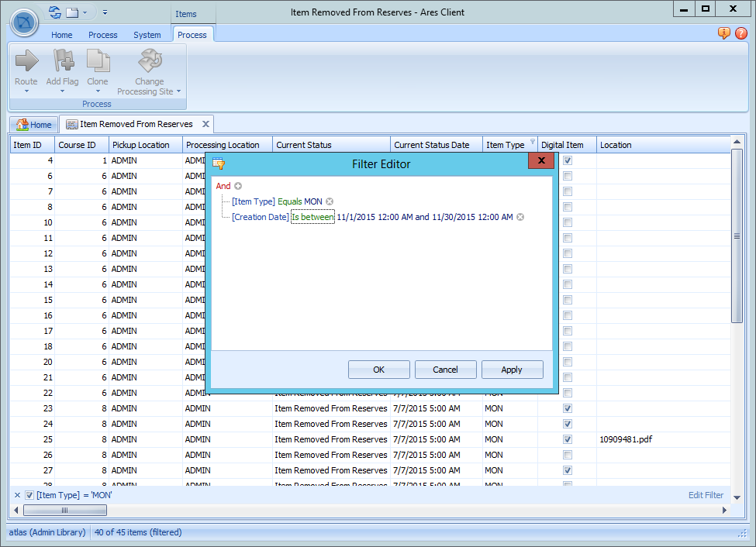
Task: Change the Is between operator
Action: 312,216
